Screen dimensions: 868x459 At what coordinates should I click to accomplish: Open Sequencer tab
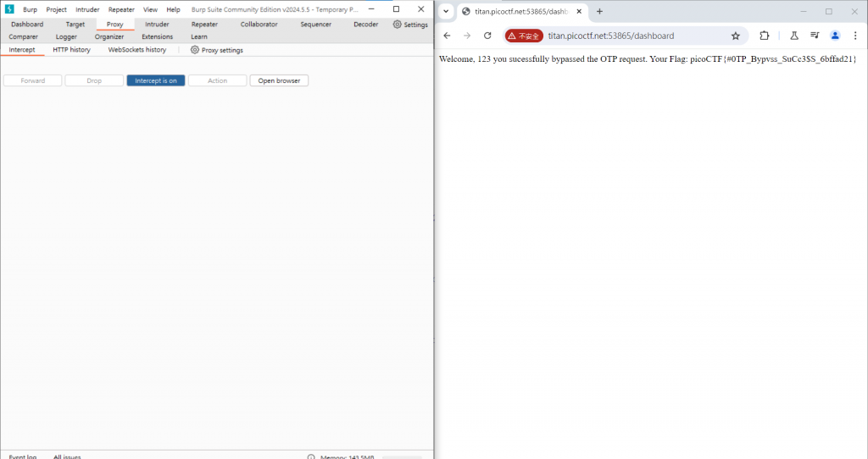point(315,25)
